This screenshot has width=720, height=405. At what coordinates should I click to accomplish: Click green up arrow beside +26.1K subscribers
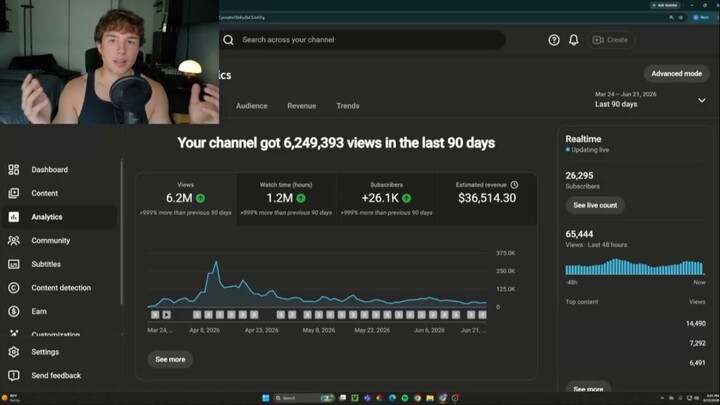406,198
